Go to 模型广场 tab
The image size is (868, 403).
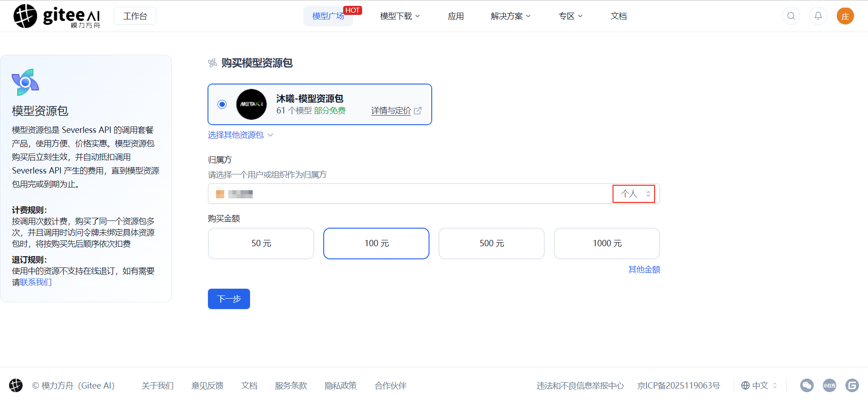(328, 16)
